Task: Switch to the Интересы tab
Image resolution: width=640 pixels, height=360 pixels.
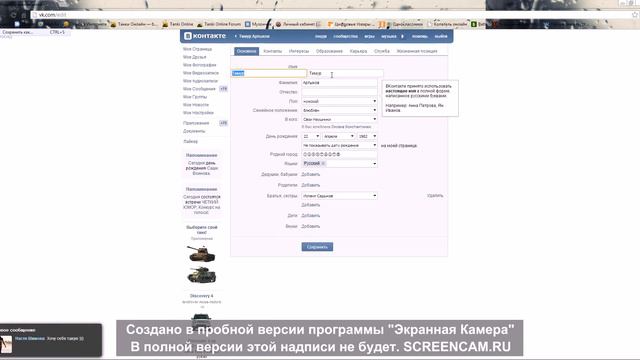Action: coord(299,51)
